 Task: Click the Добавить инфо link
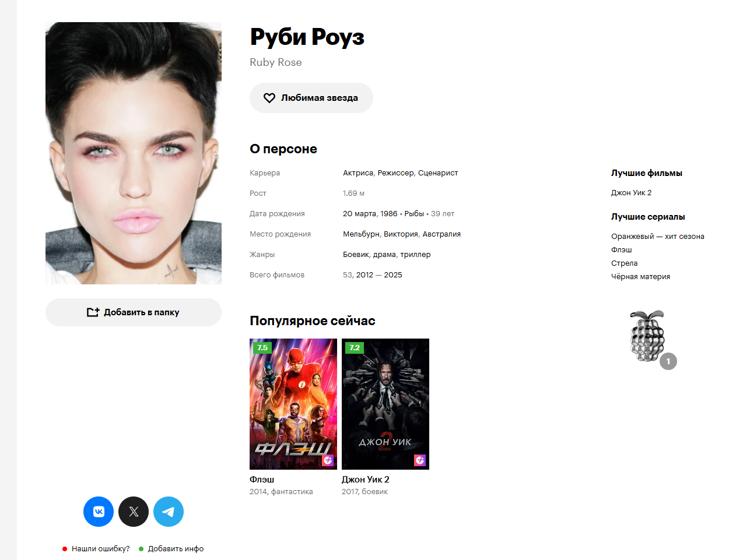click(x=176, y=549)
